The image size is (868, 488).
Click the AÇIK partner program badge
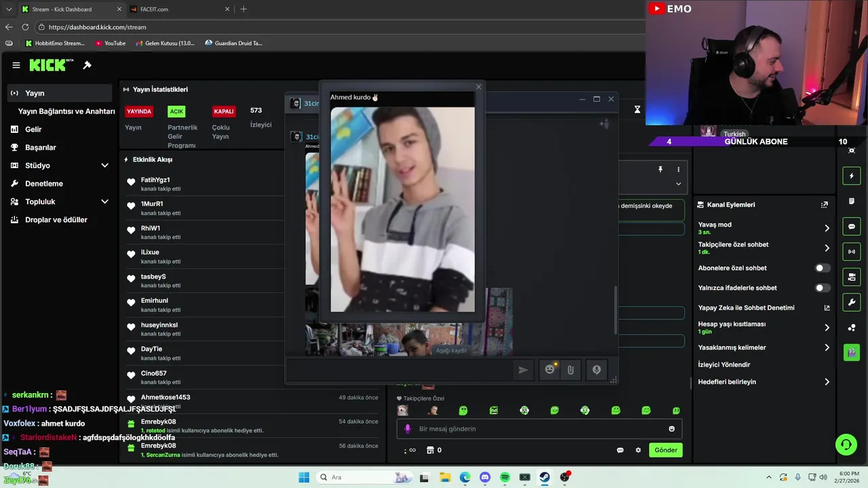click(x=176, y=111)
